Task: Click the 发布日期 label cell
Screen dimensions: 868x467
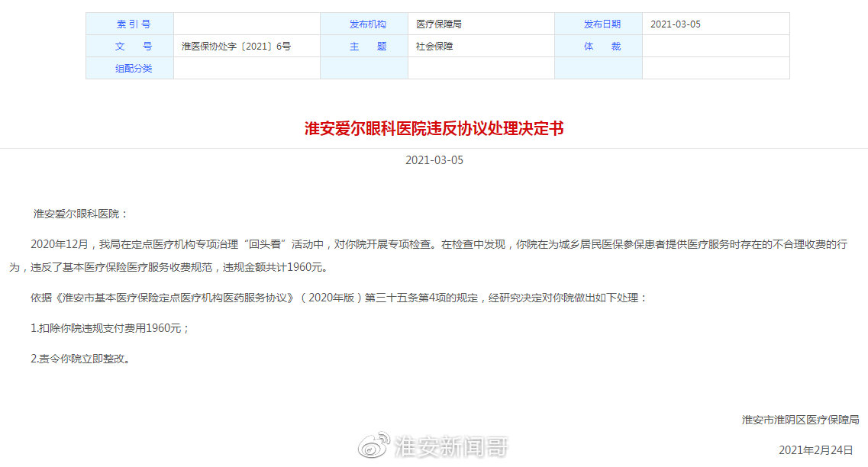Action: click(599, 24)
